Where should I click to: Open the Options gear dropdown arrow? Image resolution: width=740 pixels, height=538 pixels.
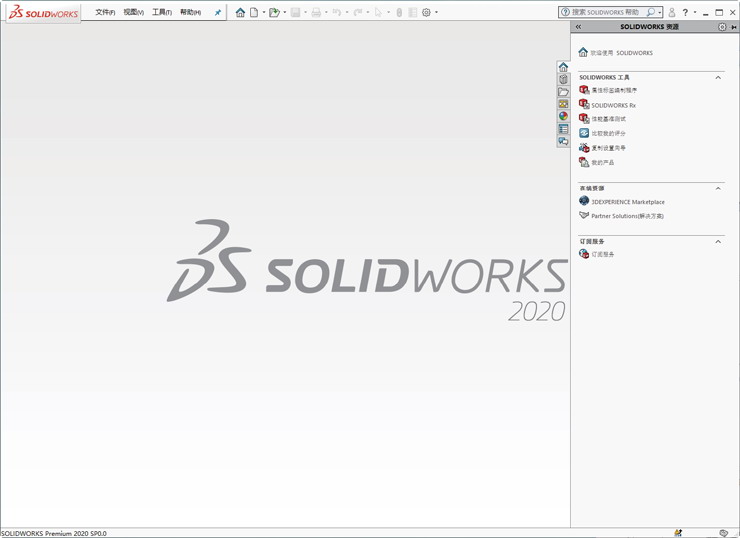(436, 13)
